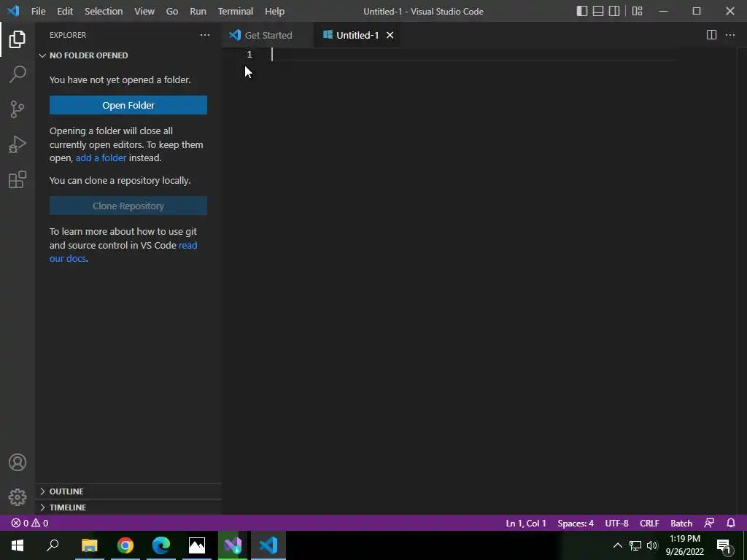Image resolution: width=747 pixels, height=560 pixels.
Task: Open the Explorer view in activity bar
Action: 18,39
